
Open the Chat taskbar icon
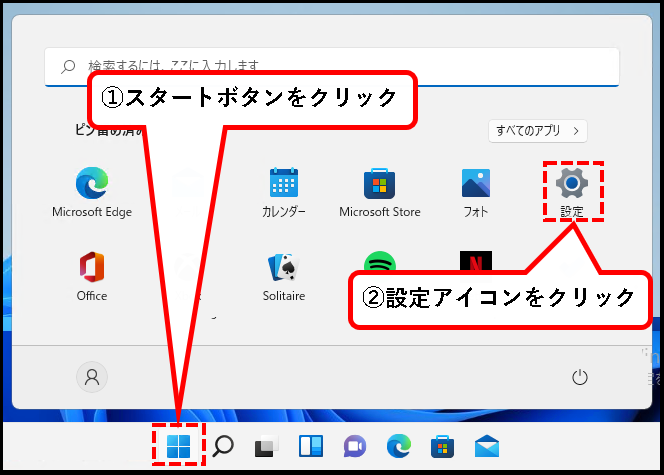[355, 446]
